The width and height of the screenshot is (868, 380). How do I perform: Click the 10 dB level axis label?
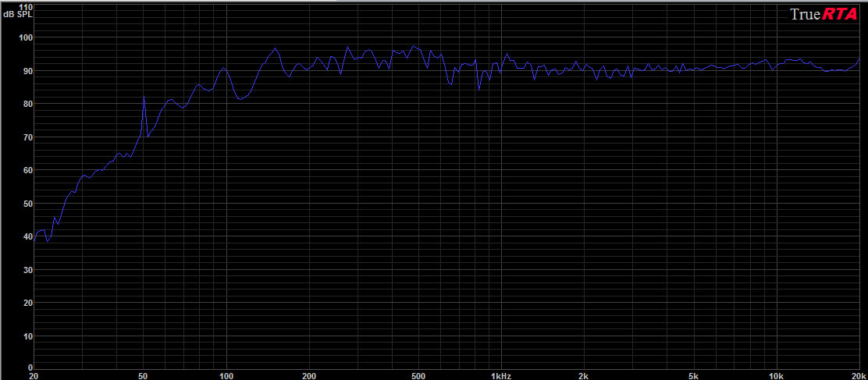point(28,336)
